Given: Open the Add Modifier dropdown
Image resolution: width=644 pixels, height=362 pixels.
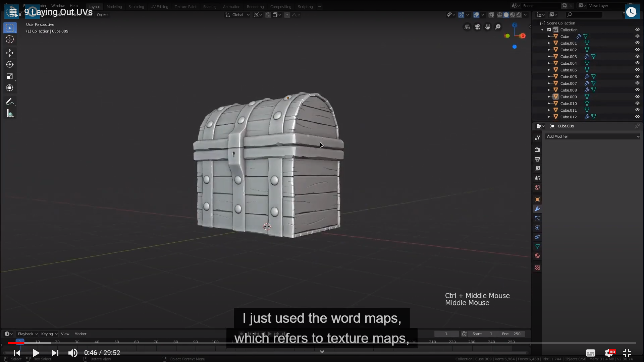Looking at the screenshot, I should coord(592,136).
